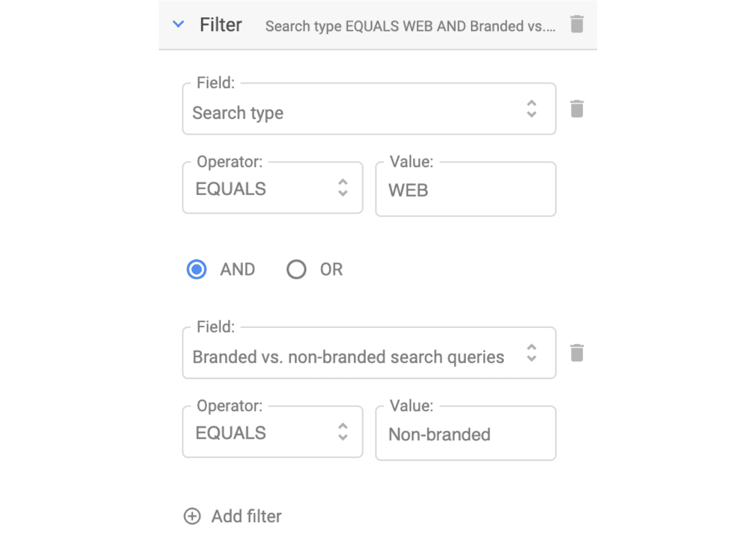This screenshot has height=546, width=756.
Task: Select the OR radio button
Action: coord(297,269)
